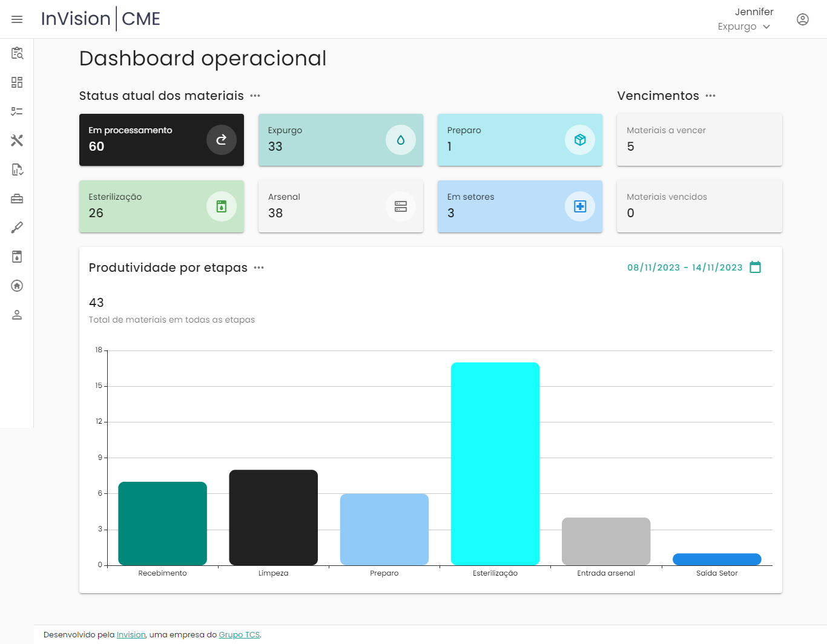Open the dashboard grid icon in sidebar
Screen dimensions: 827x644
tap(17, 82)
